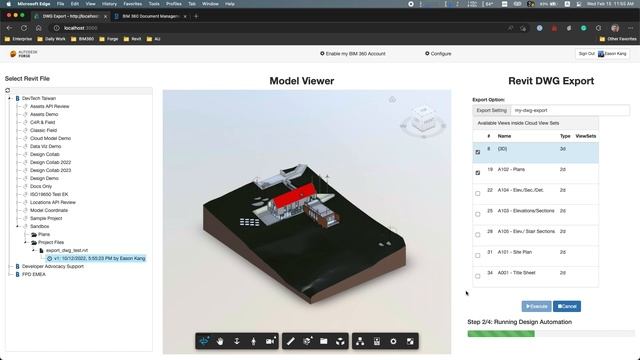Collapse the export_dwg_test.rvt file node
Viewport: 640px width, 360px height.
[x=33, y=250]
